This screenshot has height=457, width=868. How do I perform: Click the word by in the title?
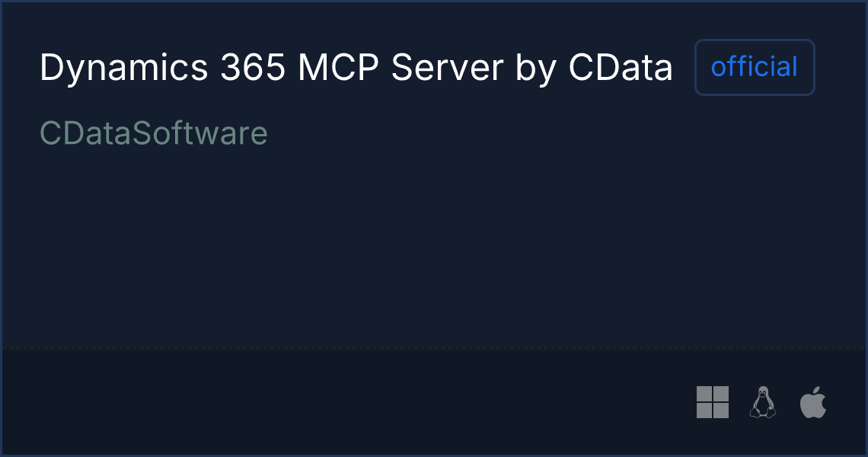click(535, 70)
